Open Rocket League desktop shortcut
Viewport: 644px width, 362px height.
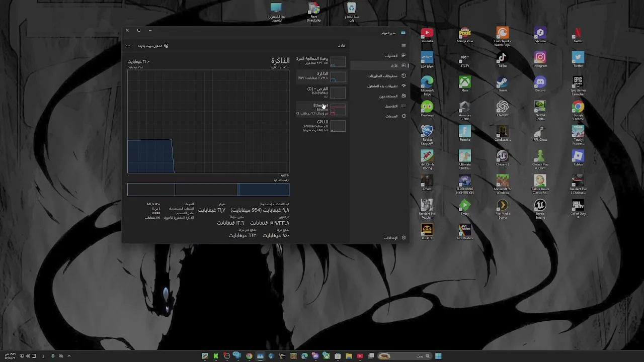(427, 135)
